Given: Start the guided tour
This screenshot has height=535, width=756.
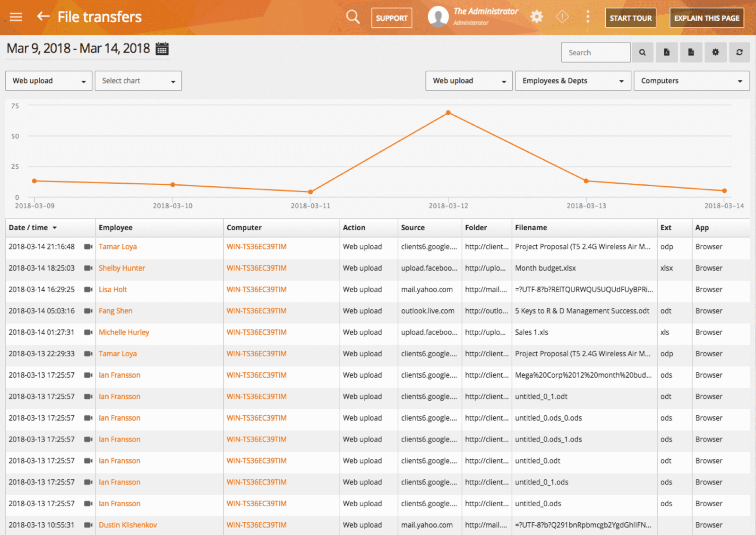Looking at the screenshot, I should pyautogui.click(x=630, y=18).
